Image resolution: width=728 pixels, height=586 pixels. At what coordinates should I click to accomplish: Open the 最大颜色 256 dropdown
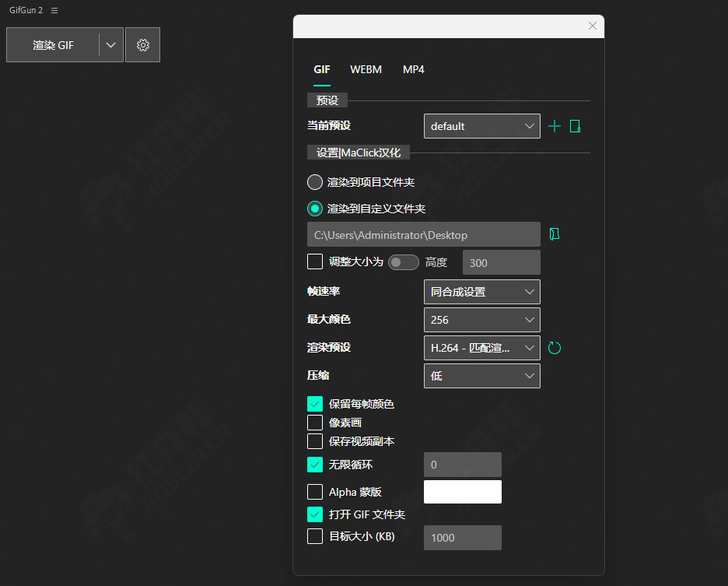482,320
